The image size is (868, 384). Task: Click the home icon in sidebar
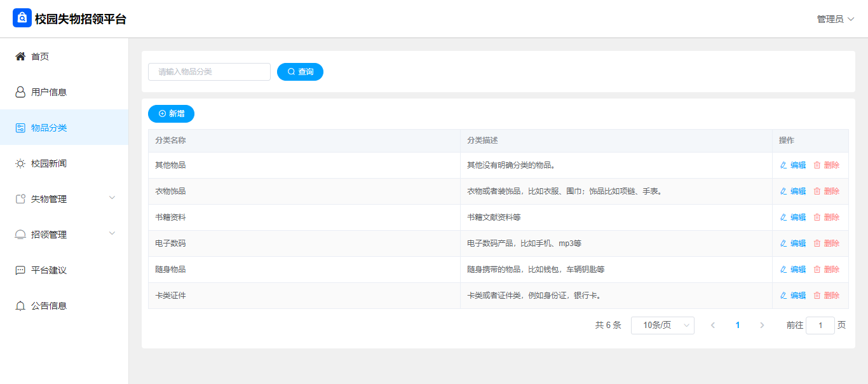click(x=20, y=57)
